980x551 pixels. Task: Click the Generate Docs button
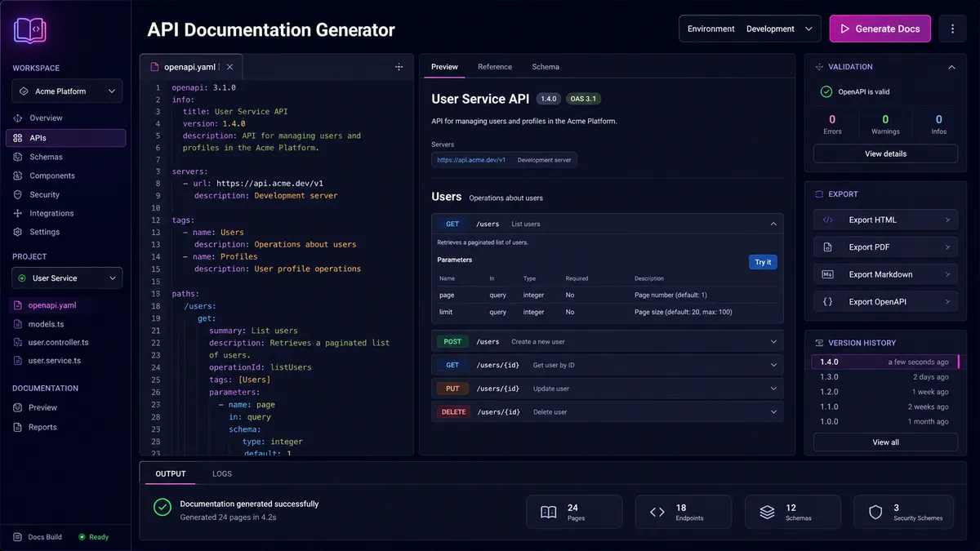880,29
